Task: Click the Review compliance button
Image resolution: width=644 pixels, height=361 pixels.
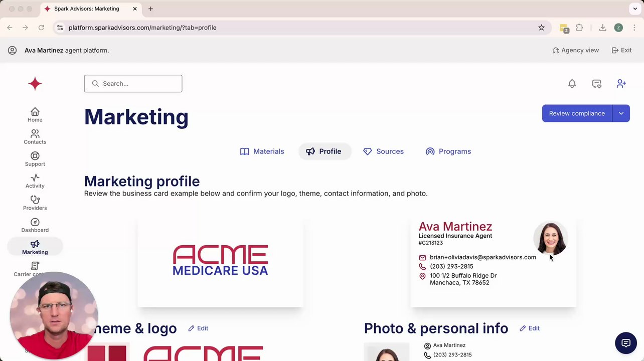Action: 577,113
